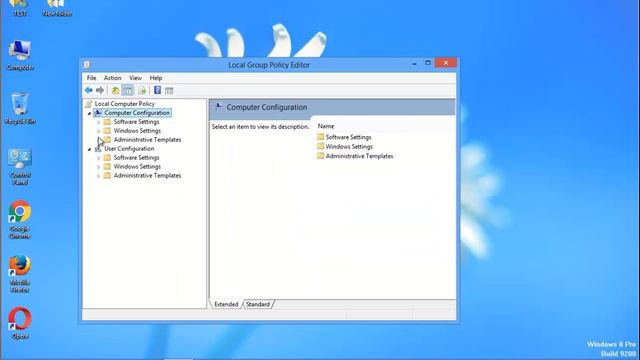Open the Computer desktop icon
The image size is (640, 360).
pyautogui.click(x=20, y=55)
